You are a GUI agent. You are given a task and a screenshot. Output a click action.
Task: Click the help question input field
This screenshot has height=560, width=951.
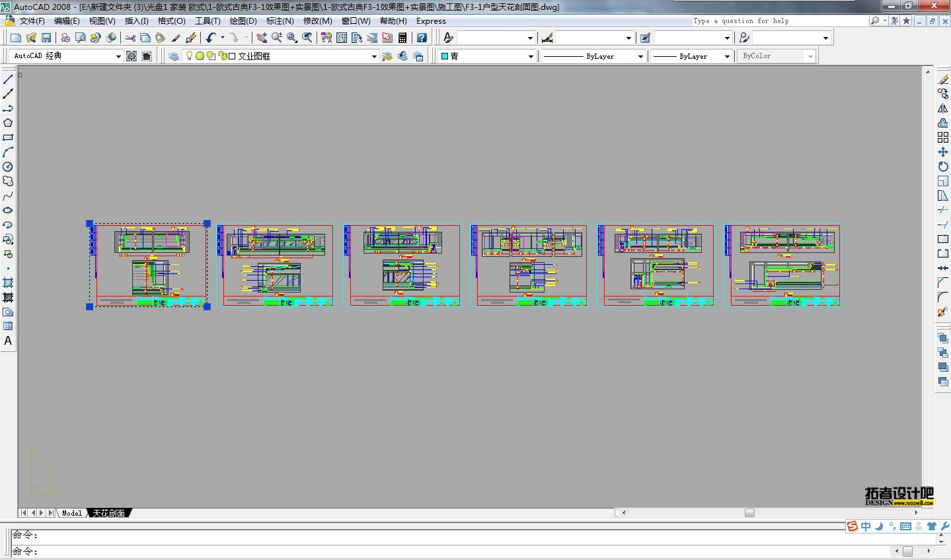(x=779, y=21)
